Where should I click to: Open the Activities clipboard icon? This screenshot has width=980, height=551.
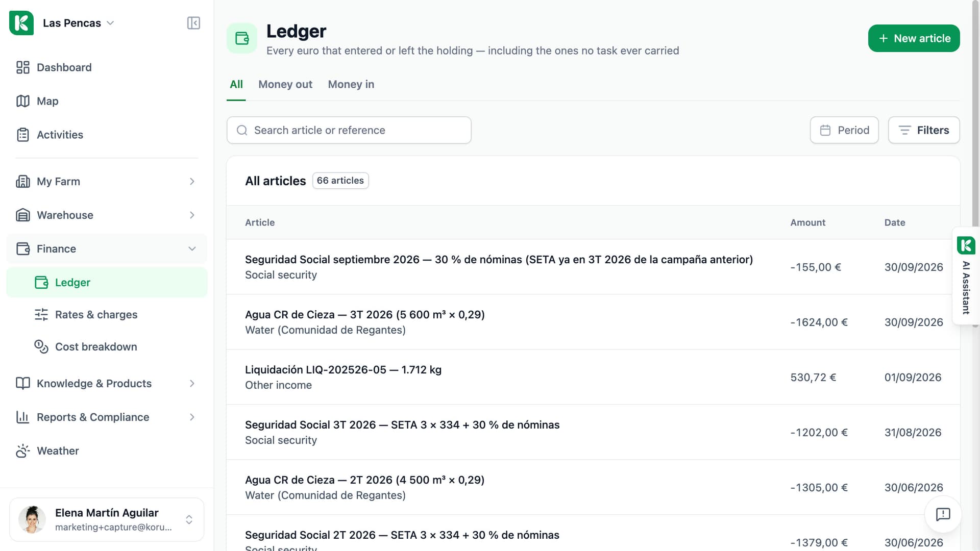coord(23,135)
